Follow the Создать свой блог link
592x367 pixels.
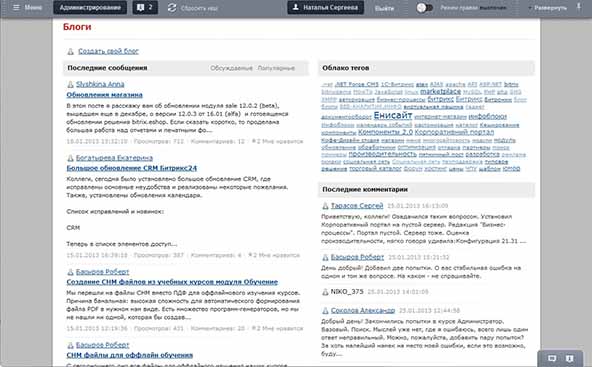tap(108, 51)
